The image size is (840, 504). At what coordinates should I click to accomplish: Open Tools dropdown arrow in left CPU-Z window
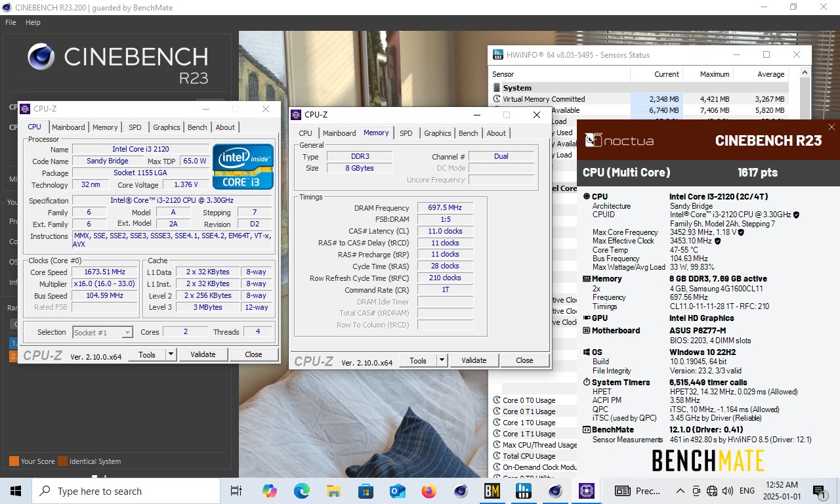point(171,354)
